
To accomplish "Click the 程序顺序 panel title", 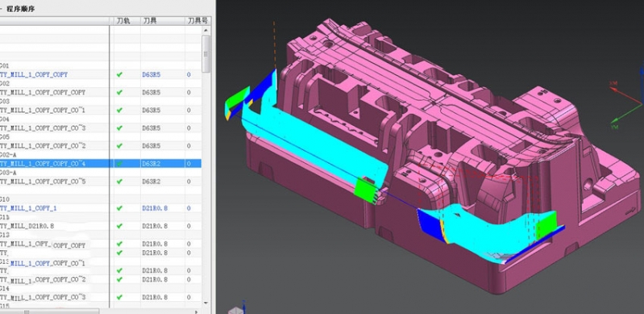I will (20, 9).
